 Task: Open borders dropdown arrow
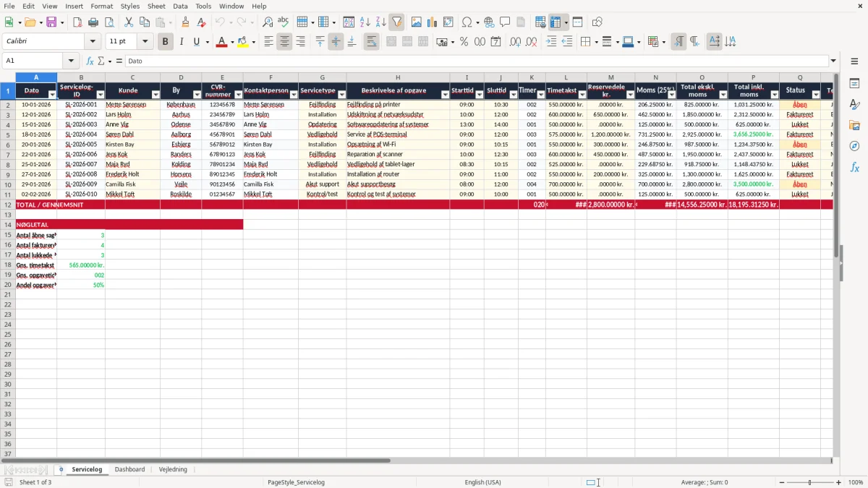point(595,42)
